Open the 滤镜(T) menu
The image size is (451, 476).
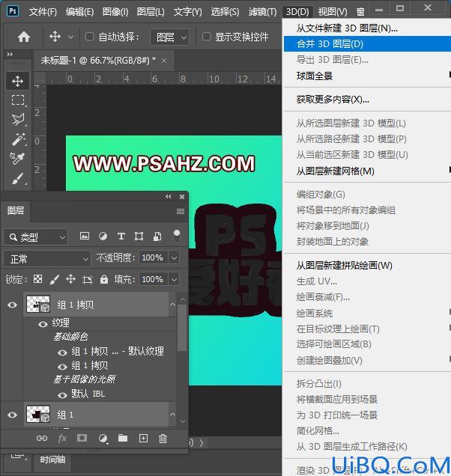(262, 12)
